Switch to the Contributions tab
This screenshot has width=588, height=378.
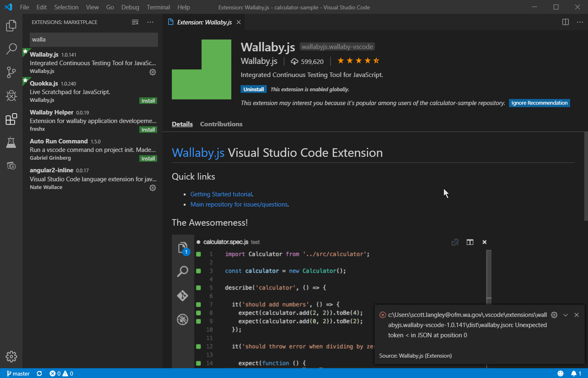221,124
